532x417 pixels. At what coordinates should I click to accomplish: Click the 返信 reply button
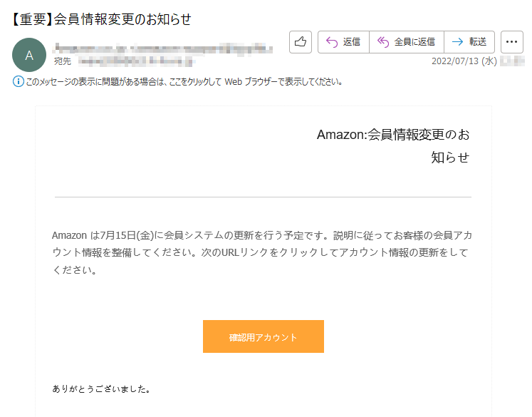pos(343,42)
